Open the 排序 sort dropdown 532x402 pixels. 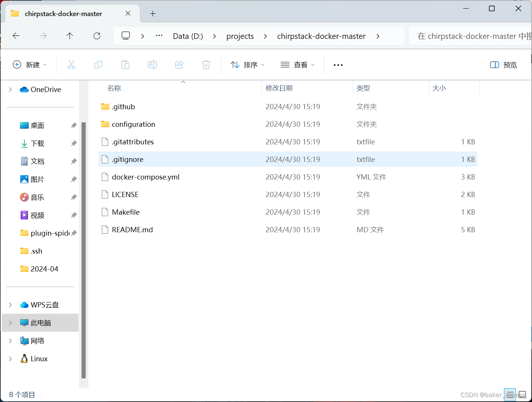(247, 64)
